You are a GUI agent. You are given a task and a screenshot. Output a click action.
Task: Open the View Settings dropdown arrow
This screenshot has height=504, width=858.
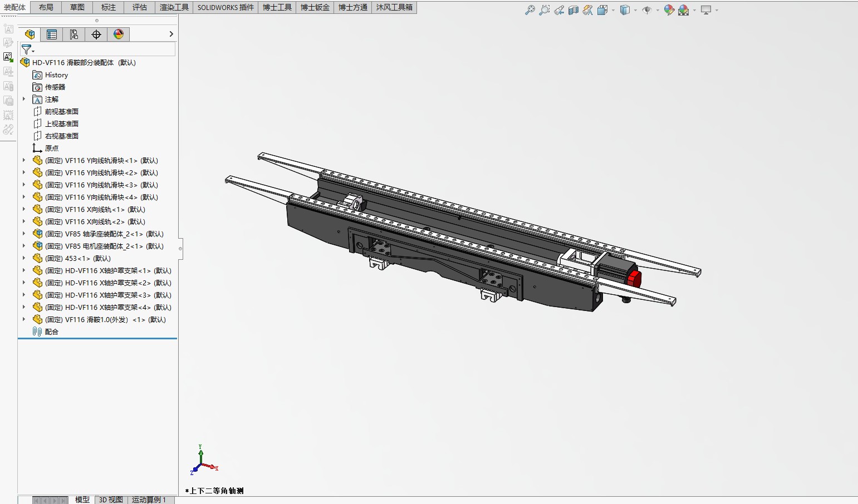point(717,10)
